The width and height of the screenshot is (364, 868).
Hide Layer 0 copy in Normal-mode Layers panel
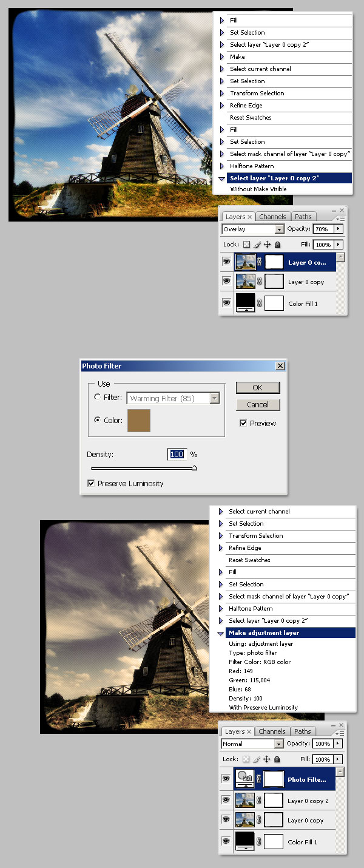226,820
